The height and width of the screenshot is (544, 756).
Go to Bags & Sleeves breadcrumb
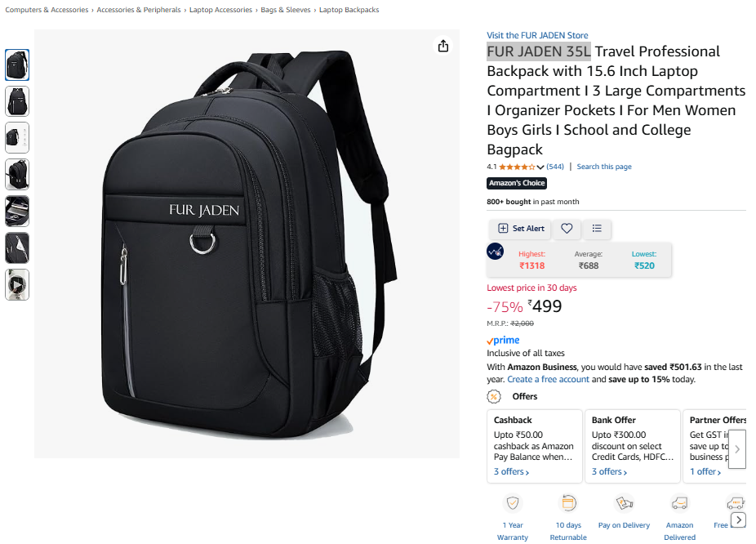pos(286,10)
